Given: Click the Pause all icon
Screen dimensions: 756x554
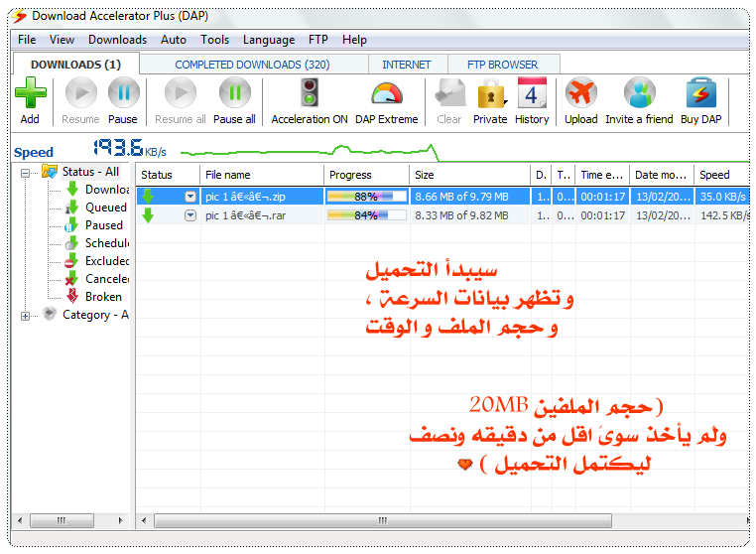Looking at the screenshot, I should (x=235, y=92).
